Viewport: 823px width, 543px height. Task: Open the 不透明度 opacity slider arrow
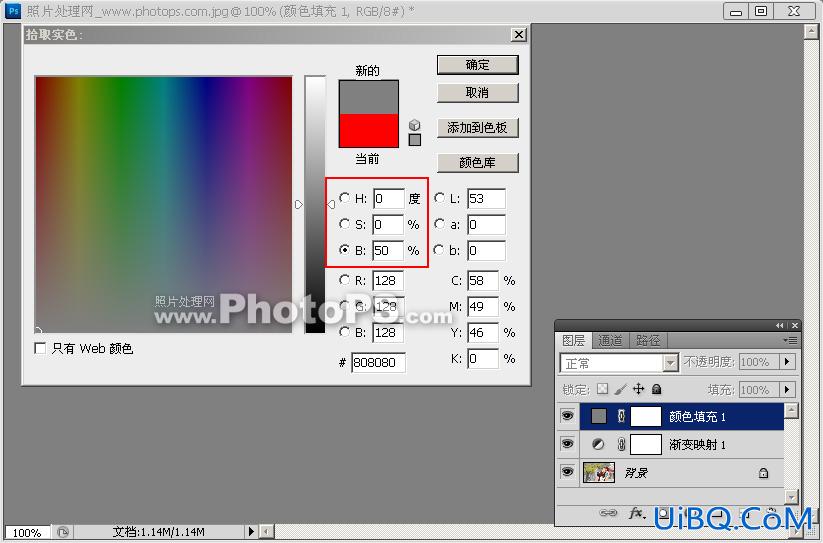787,362
